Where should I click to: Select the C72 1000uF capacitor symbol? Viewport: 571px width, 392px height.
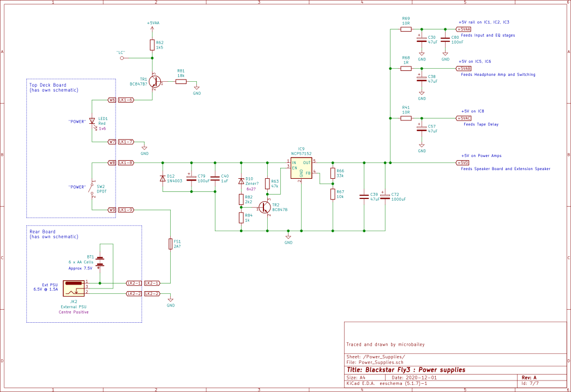[x=385, y=197]
